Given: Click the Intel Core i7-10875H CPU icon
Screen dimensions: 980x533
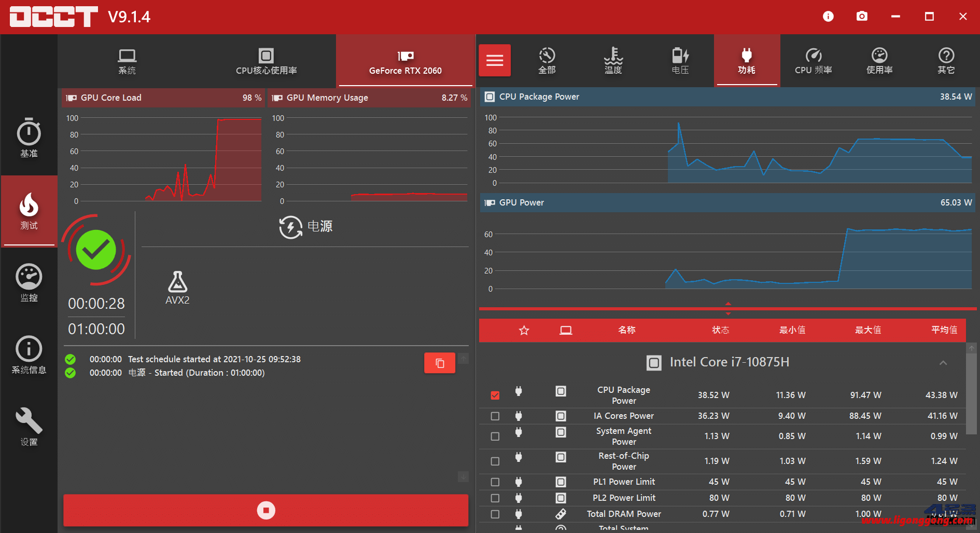Looking at the screenshot, I should click(654, 363).
